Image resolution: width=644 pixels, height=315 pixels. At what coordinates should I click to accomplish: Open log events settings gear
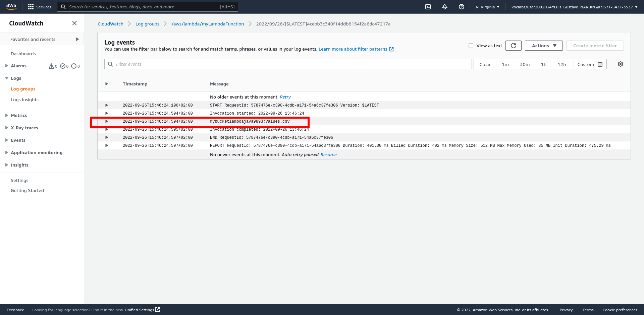pyautogui.click(x=621, y=64)
